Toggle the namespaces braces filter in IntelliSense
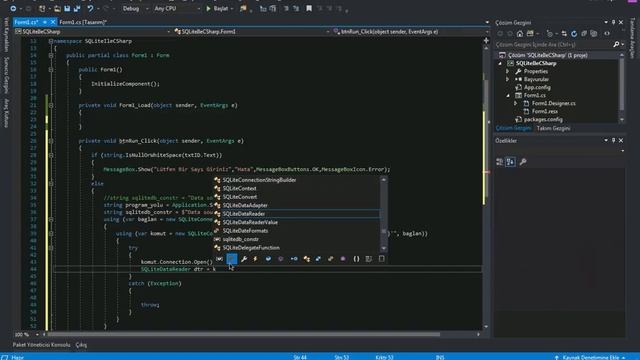The height and width of the screenshot is (360, 640). [356, 259]
